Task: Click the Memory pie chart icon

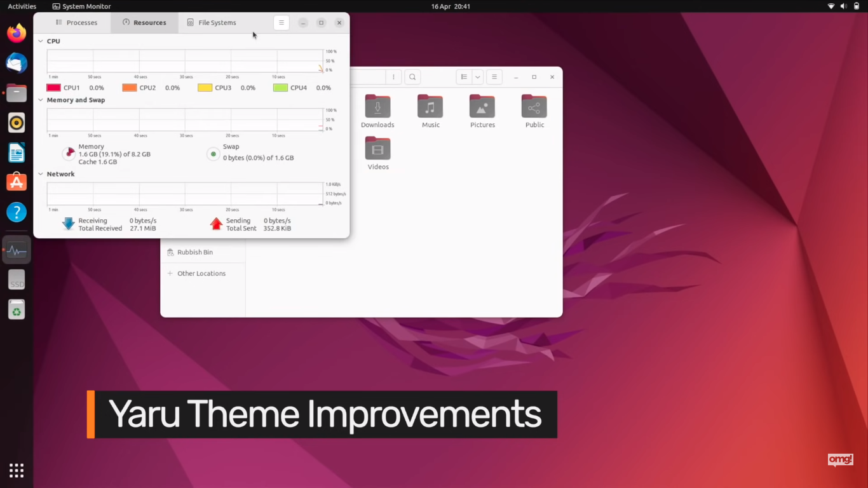Action: point(69,154)
